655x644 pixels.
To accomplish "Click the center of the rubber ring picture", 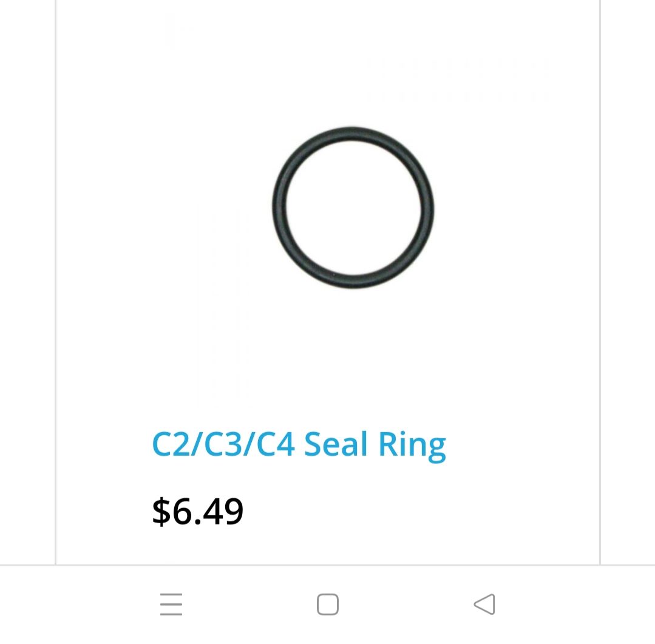I will [353, 208].
